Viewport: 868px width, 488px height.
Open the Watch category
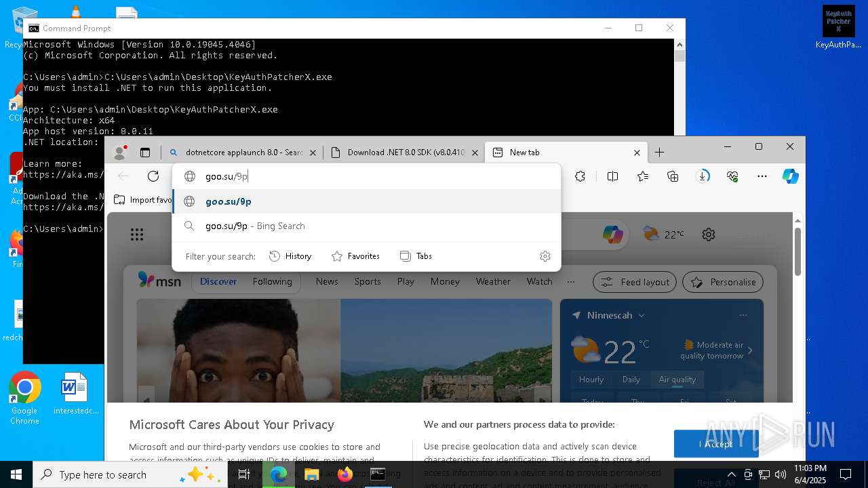point(539,281)
